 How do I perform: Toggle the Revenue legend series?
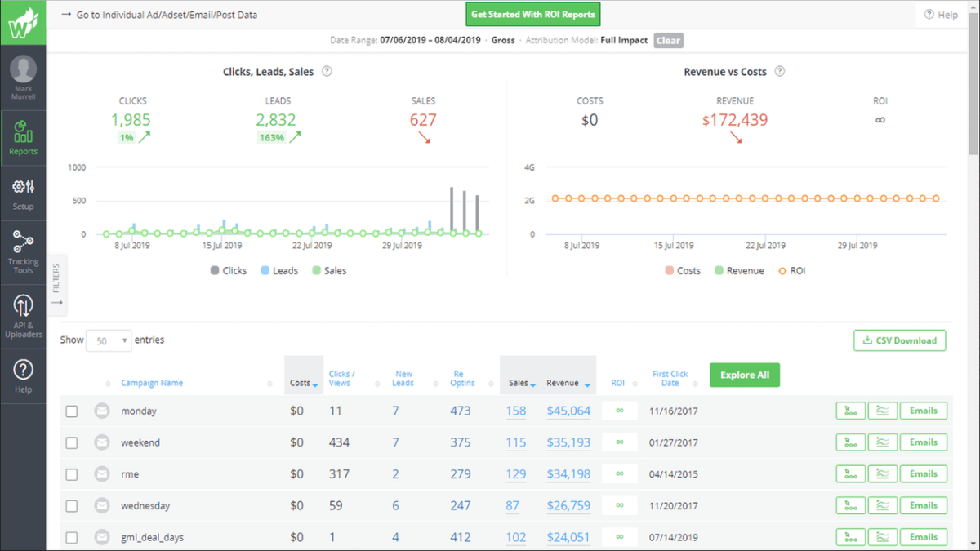pyautogui.click(x=739, y=270)
